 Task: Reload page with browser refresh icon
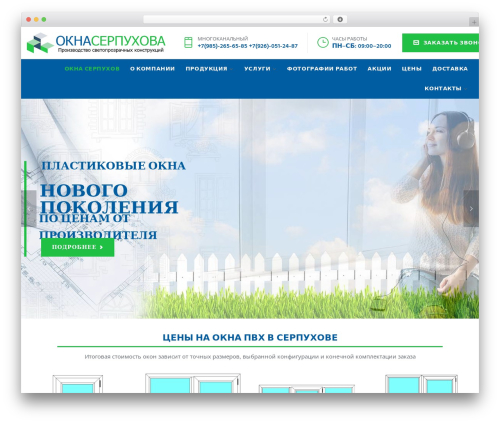(x=325, y=20)
